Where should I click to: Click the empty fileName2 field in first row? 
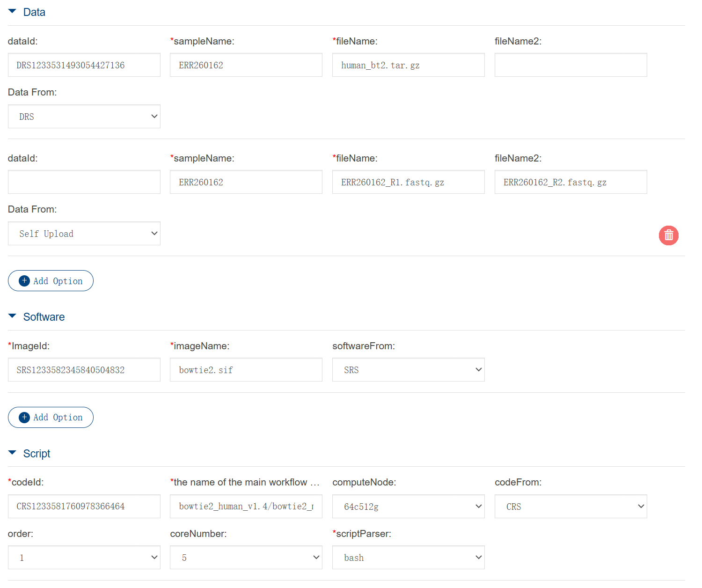[x=571, y=65]
